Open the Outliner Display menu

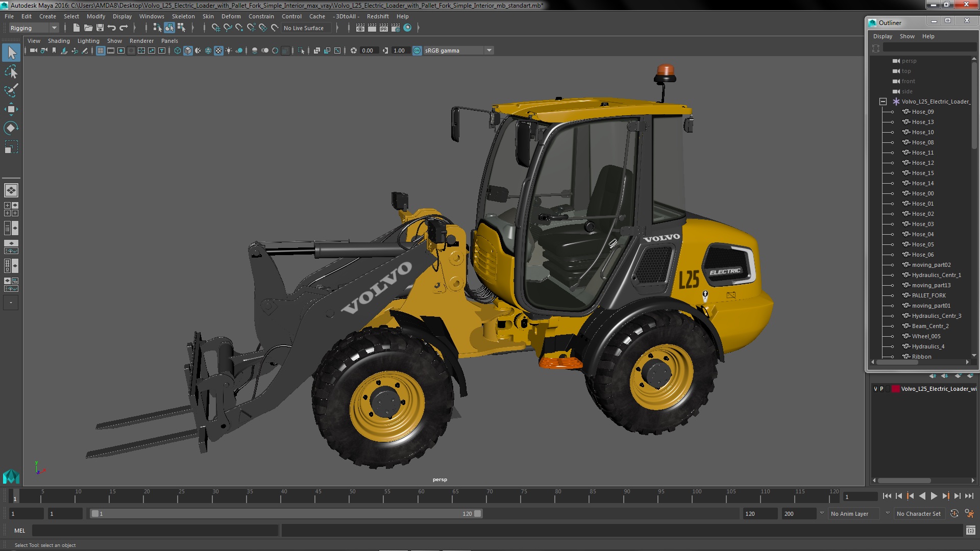[x=883, y=36]
